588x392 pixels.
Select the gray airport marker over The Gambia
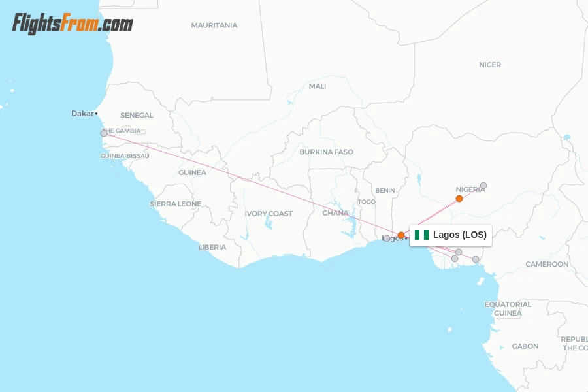pyautogui.click(x=104, y=133)
